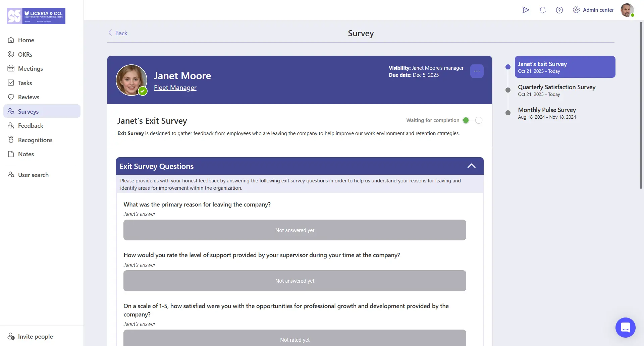Click the Meetings calendar icon
This screenshot has width=644, height=346.
pyautogui.click(x=11, y=68)
